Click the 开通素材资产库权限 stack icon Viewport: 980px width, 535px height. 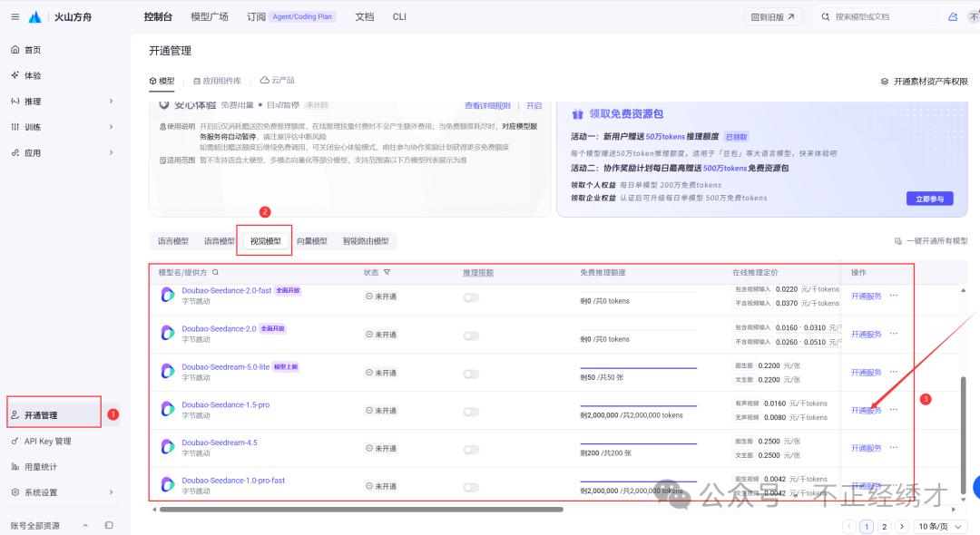point(885,82)
